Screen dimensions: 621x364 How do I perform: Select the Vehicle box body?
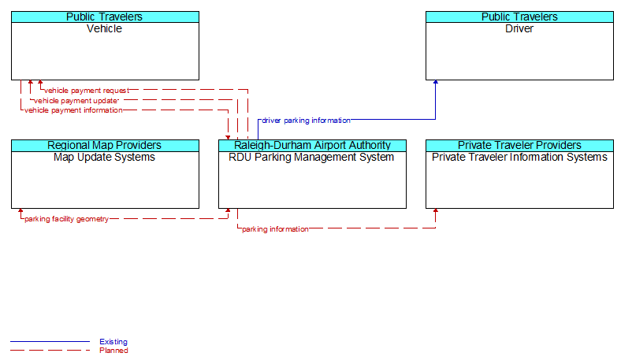(105, 51)
